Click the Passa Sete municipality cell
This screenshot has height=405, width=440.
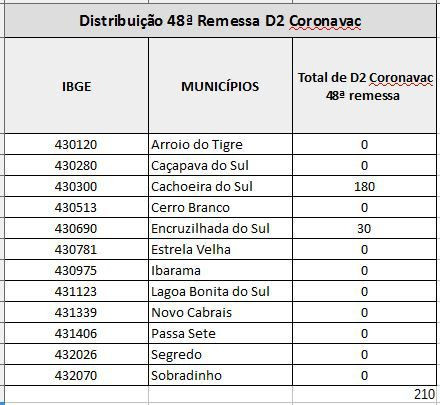pos(220,333)
